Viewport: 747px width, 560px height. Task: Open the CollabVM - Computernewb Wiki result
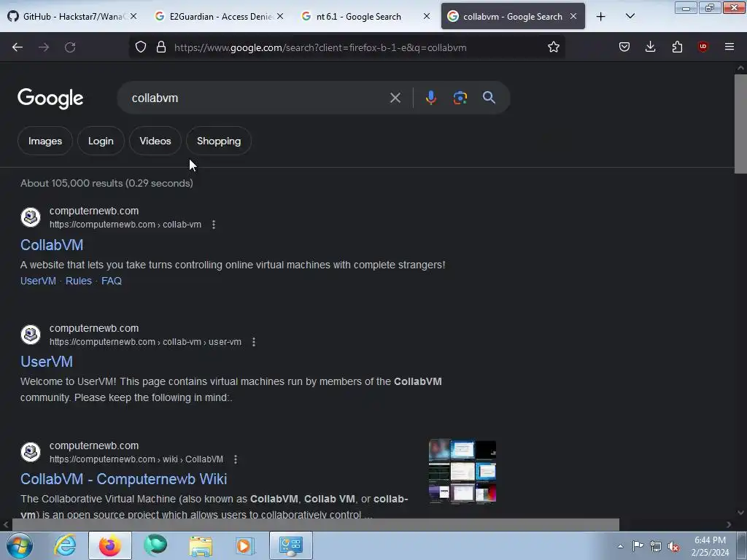[x=124, y=479]
